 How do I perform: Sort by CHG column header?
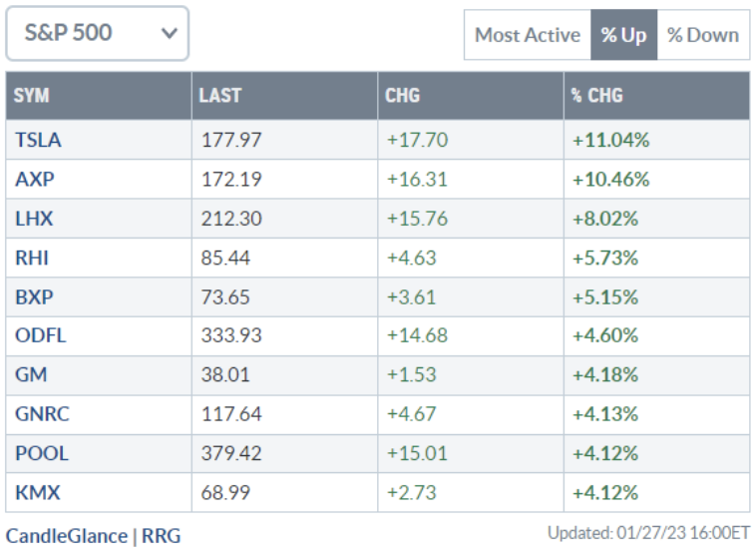click(402, 96)
